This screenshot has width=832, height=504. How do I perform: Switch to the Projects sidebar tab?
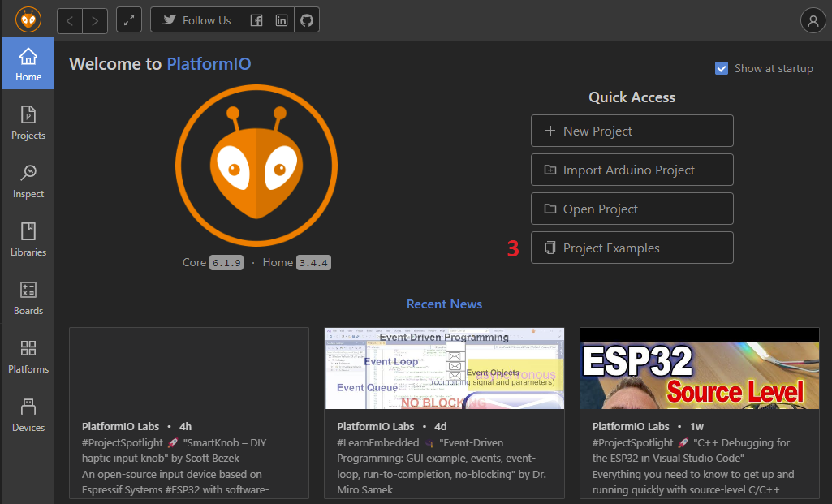pyautogui.click(x=28, y=123)
